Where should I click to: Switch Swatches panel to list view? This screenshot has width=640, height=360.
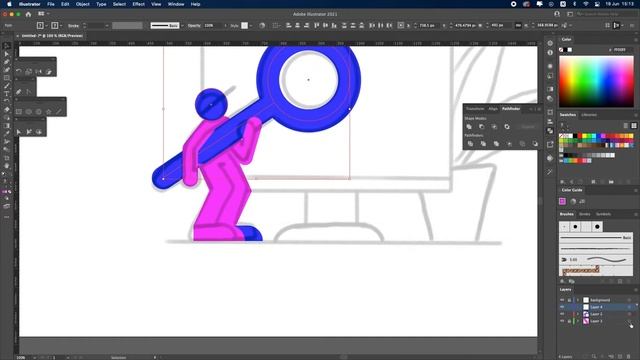pos(626,125)
